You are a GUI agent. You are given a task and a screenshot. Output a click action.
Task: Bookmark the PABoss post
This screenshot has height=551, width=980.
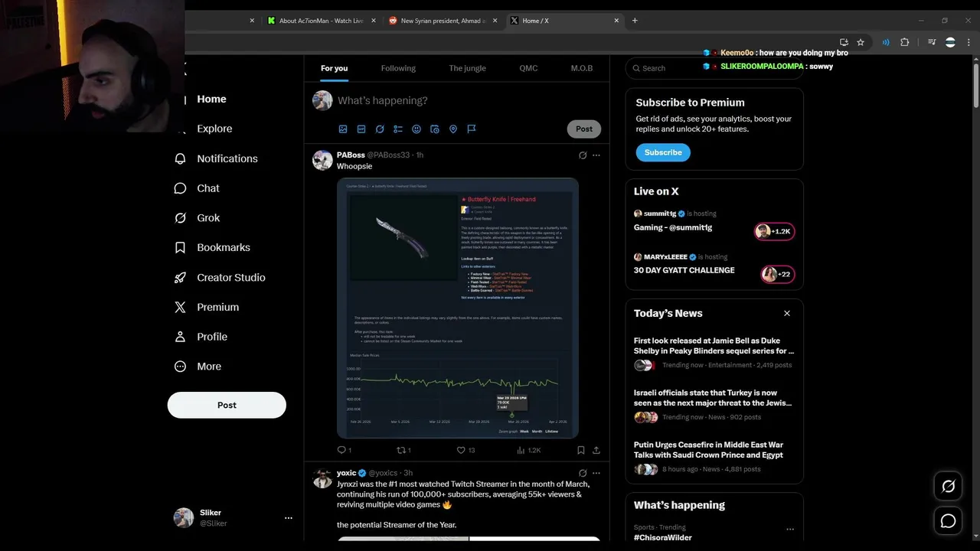click(581, 450)
